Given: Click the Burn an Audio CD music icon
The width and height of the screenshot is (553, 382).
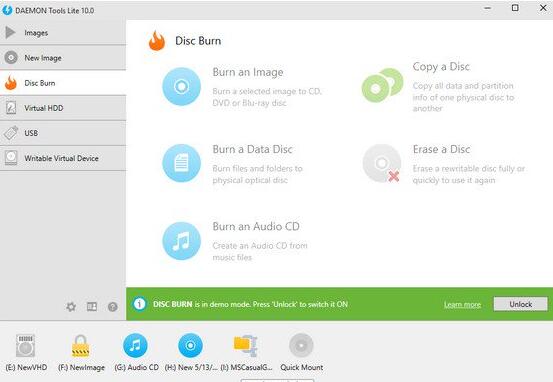Looking at the screenshot, I should pos(182,241).
